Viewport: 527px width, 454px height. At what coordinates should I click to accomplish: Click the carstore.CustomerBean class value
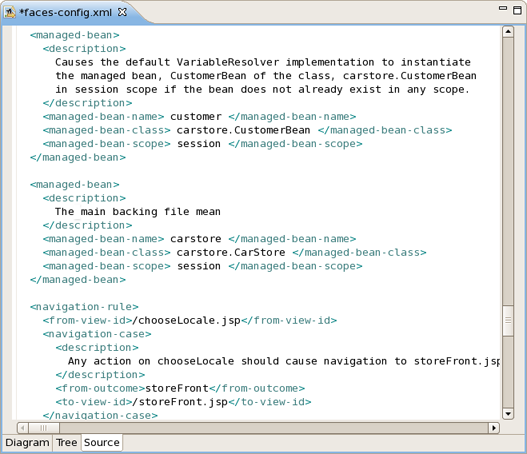point(243,130)
